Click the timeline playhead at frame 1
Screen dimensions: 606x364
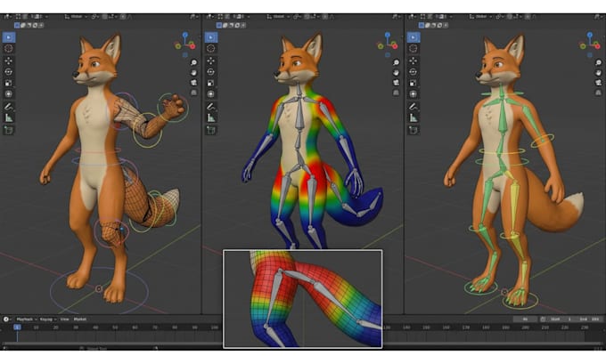[17, 328]
